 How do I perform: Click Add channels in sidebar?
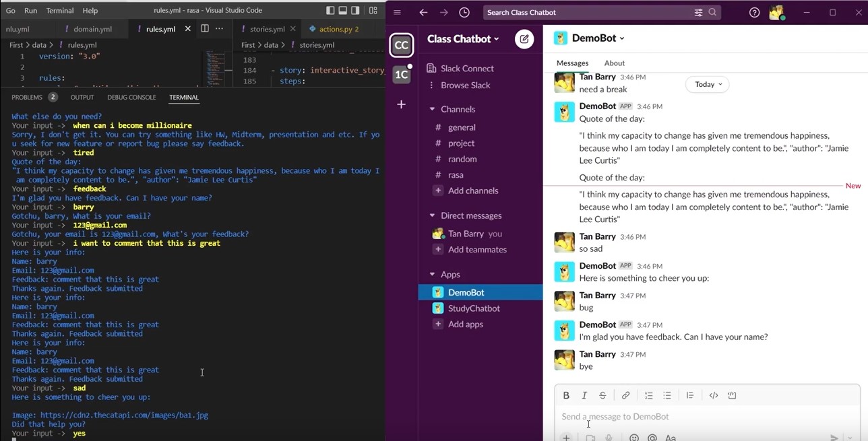coord(472,191)
